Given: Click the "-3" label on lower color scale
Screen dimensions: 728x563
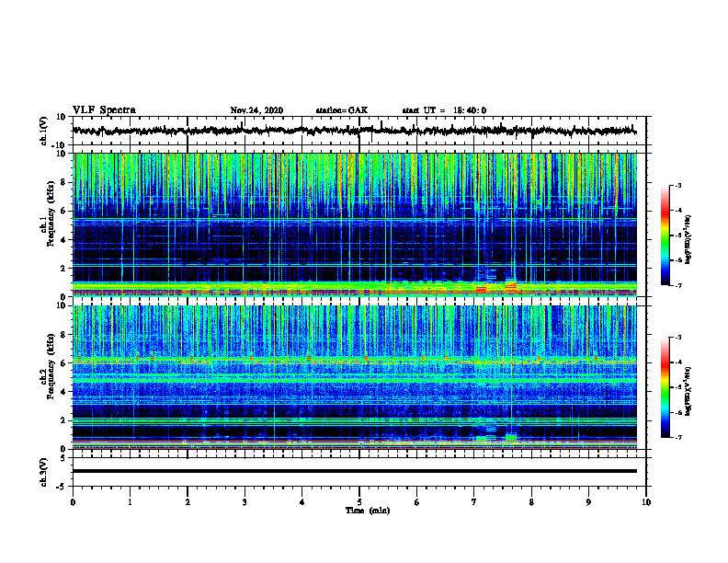Looking at the screenshot, I should 677,338.
